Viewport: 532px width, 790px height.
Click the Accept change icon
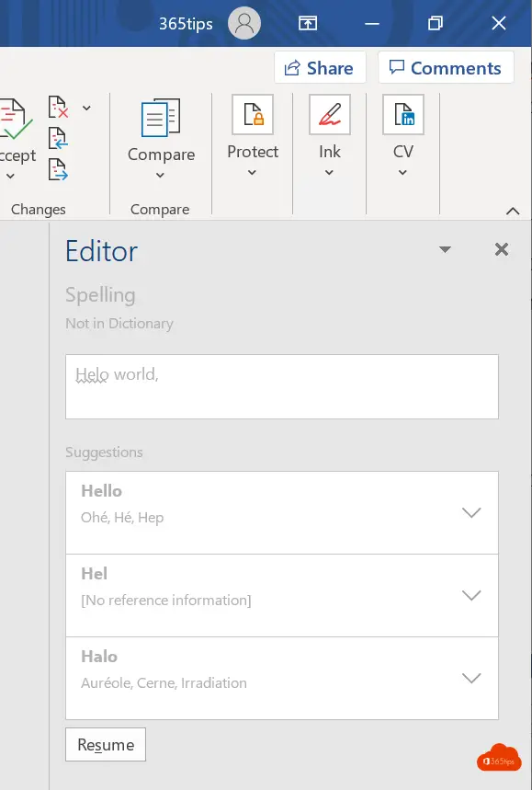[x=15, y=119]
